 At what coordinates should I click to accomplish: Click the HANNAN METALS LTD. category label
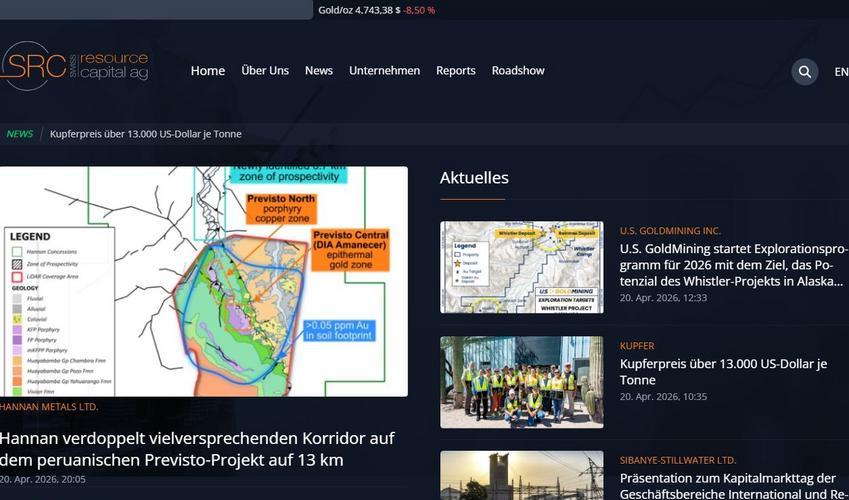[49, 407]
